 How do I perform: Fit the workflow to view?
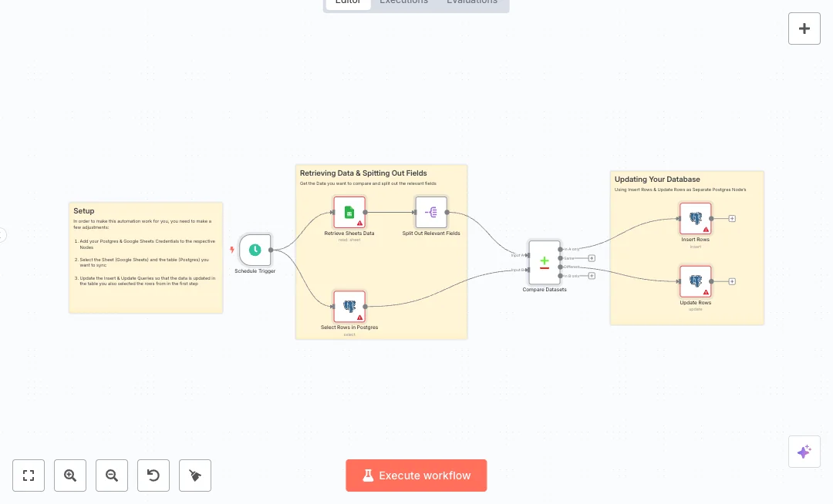point(29,475)
